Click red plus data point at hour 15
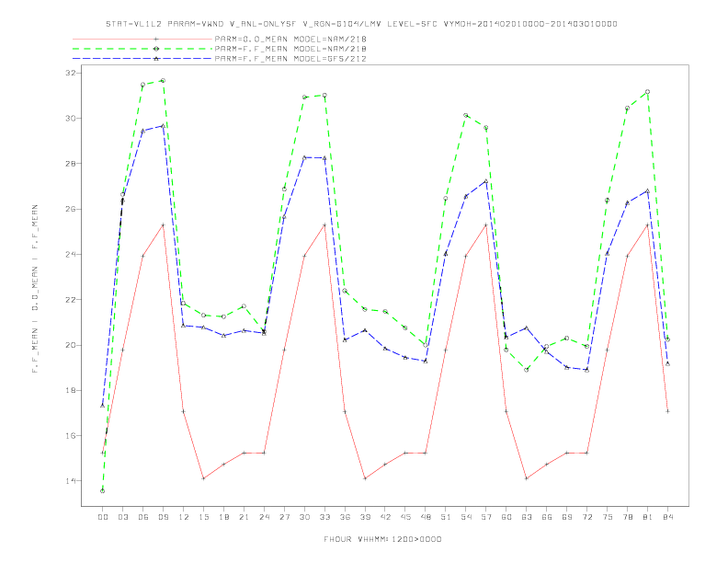This screenshot has width=728, height=563. (203, 478)
